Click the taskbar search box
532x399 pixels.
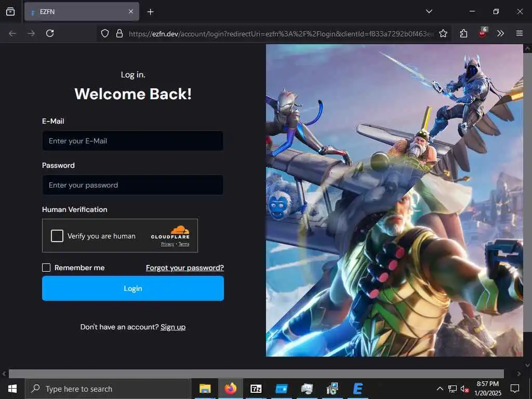(x=108, y=389)
